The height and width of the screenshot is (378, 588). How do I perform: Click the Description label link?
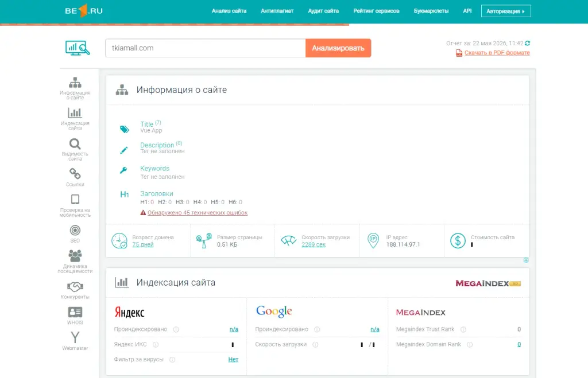coord(157,145)
